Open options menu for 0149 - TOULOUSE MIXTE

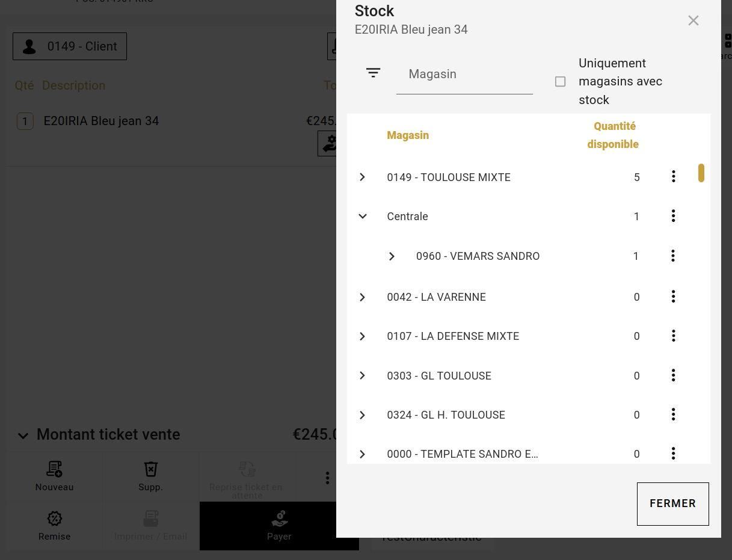coord(673,176)
